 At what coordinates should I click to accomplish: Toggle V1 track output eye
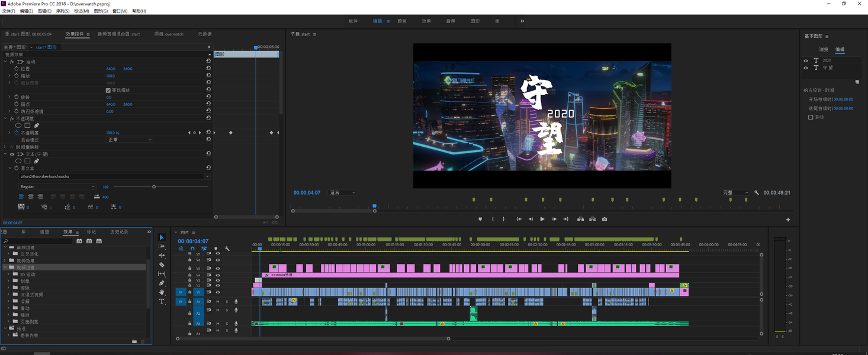pos(218,292)
